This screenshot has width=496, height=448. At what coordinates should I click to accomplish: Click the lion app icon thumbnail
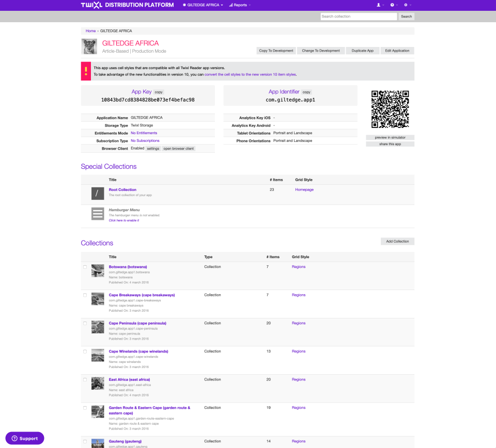(89, 46)
